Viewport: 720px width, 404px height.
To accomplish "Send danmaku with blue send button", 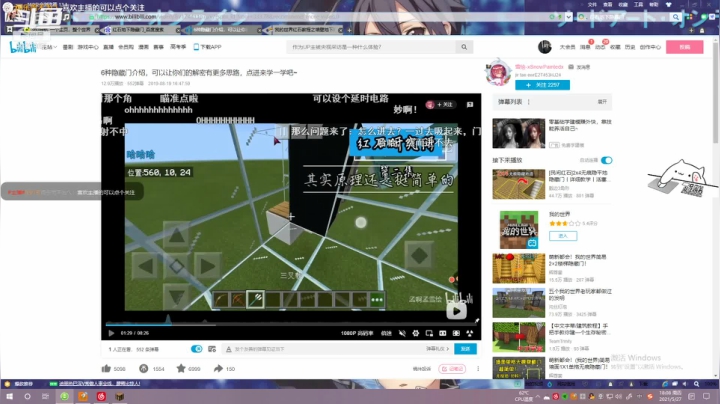I will [x=465, y=349].
